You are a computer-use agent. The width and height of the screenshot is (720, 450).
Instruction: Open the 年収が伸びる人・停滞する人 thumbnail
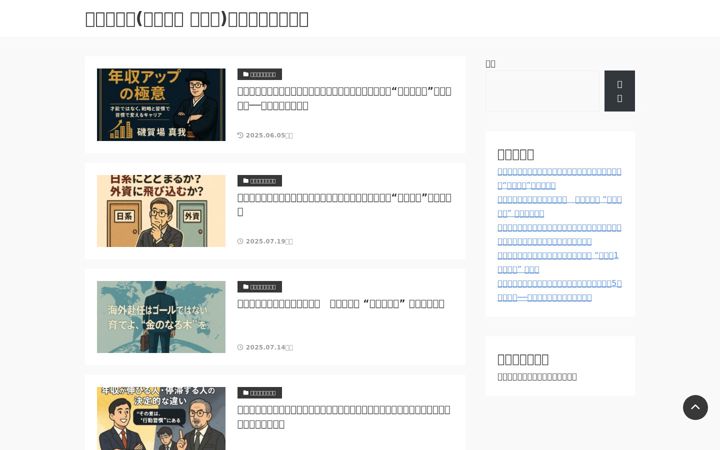tap(161, 418)
